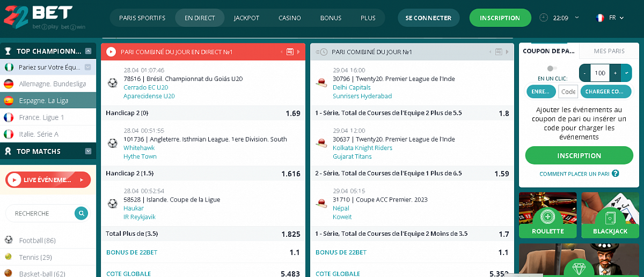The width and height of the screenshot is (644, 277).
Task: Open the time zone dropdown next to 22:09
Action: point(577,17)
